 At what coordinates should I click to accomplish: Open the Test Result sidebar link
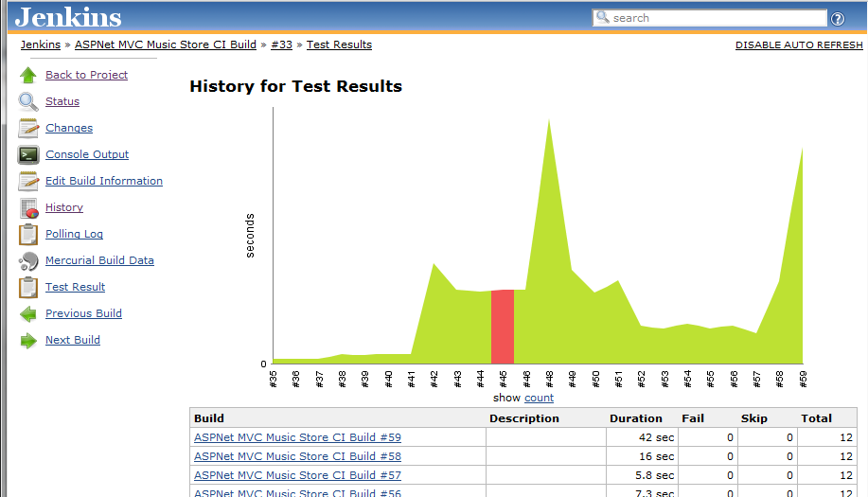[76, 287]
